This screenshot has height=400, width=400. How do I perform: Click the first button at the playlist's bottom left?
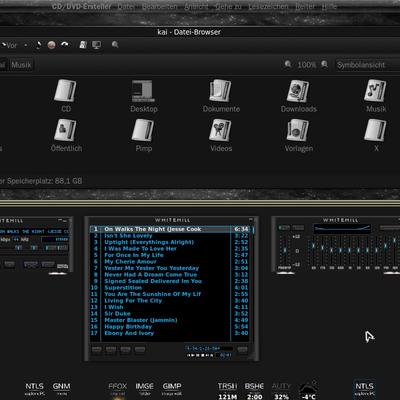tap(96, 349)
